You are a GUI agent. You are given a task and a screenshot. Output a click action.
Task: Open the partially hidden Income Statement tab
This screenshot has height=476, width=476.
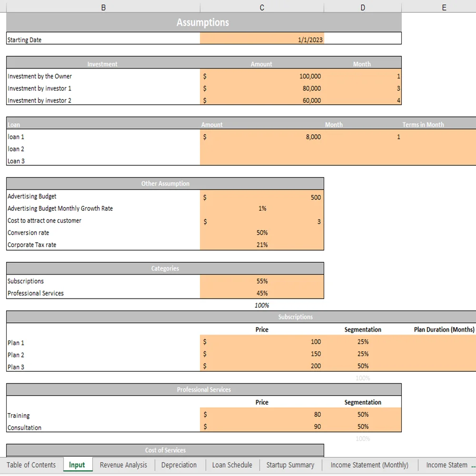coord(448,465)
